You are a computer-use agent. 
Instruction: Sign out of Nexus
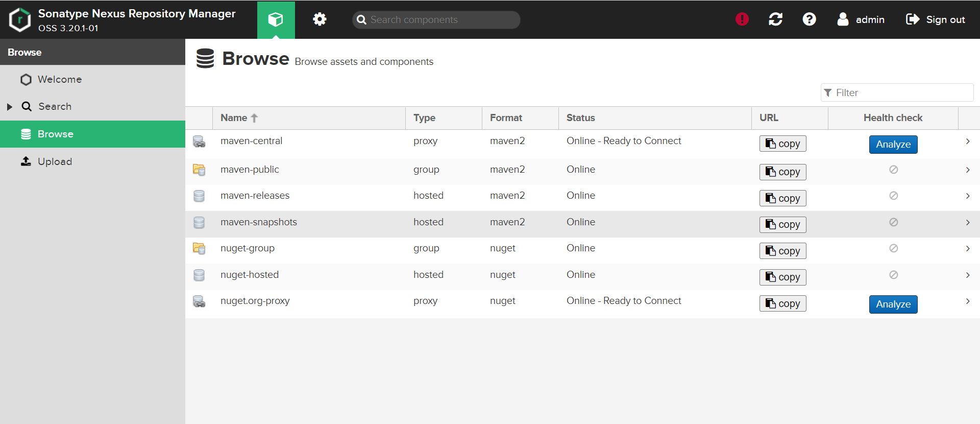[x=935, y=19]
